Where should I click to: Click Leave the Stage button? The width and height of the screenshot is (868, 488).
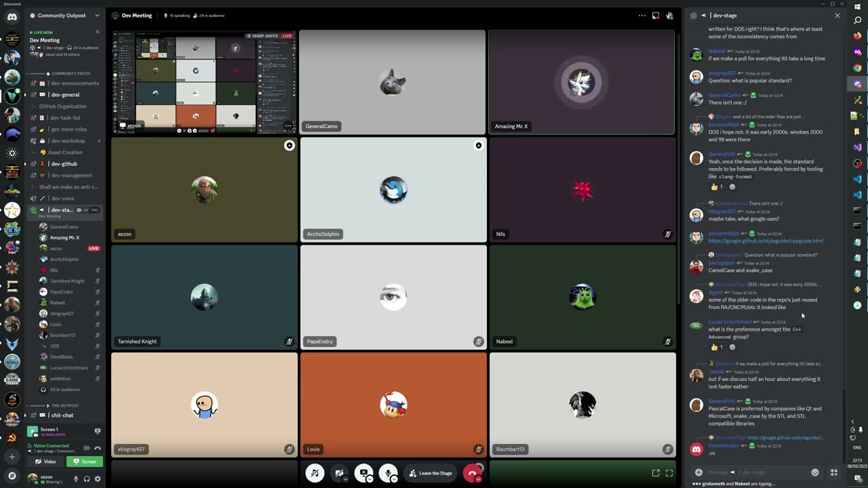coord(431,473)
